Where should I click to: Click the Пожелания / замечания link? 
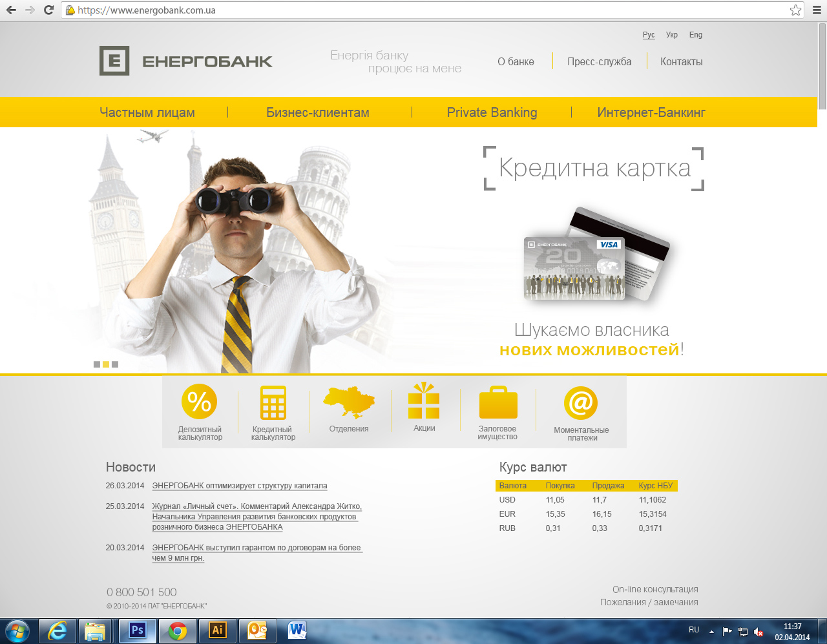coord(649,602)
